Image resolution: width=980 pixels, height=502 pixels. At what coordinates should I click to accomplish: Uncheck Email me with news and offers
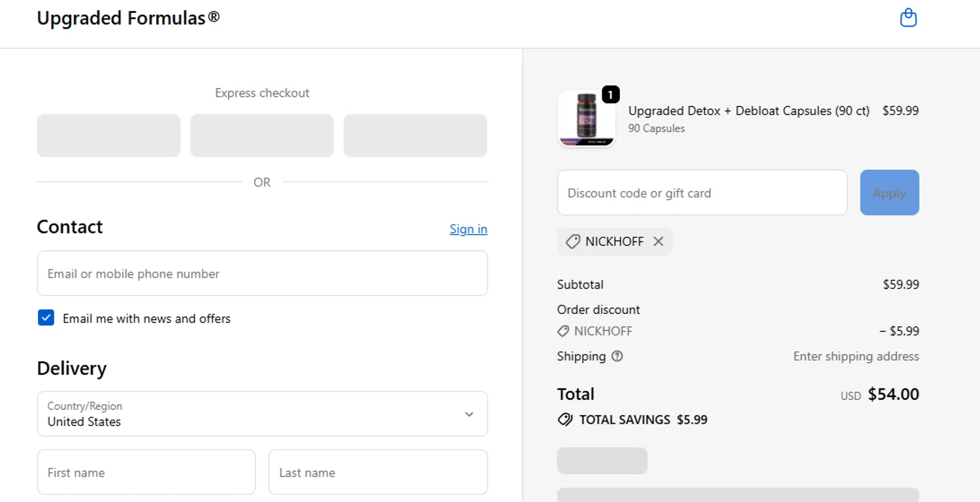[46, 318]
